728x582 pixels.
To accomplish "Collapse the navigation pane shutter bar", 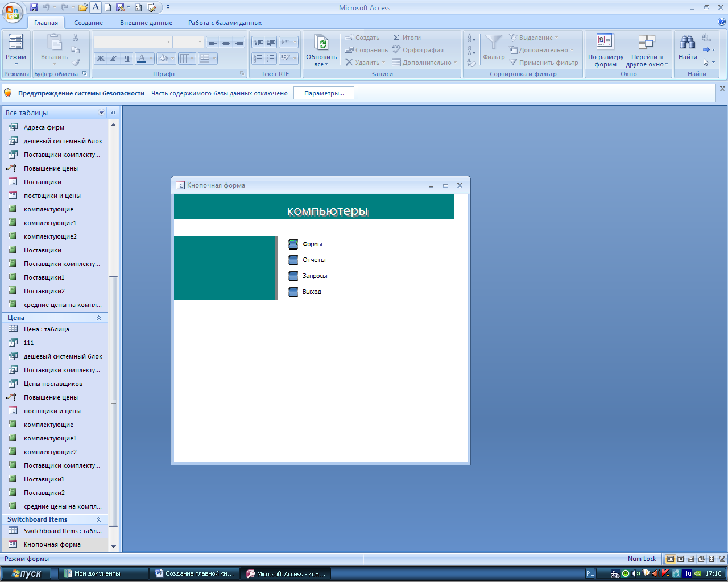I will (113, 113).
